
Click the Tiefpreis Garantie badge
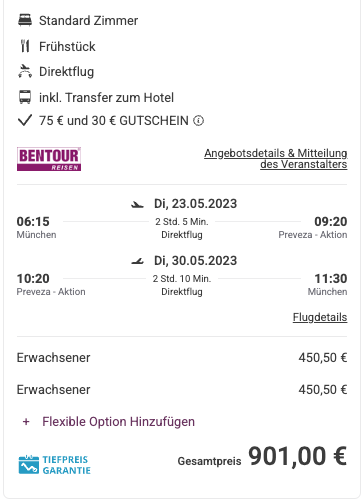(54, 465)
